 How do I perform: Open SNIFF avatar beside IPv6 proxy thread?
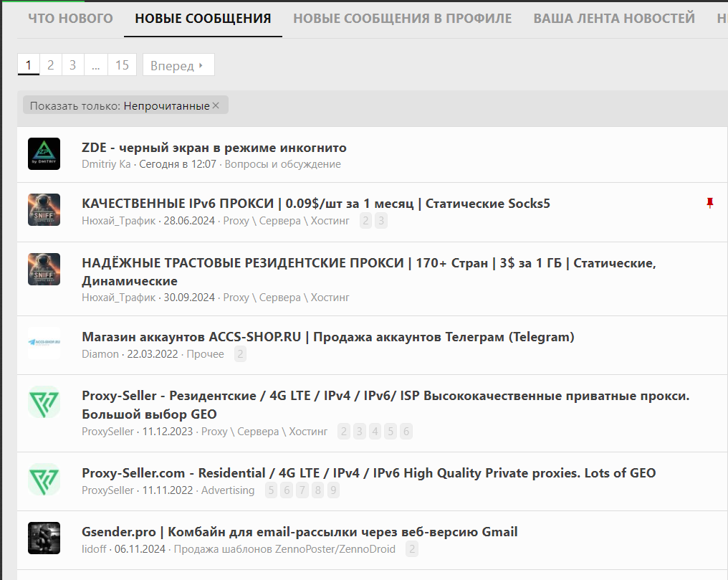pyautogui.click(x=44, y=209)
